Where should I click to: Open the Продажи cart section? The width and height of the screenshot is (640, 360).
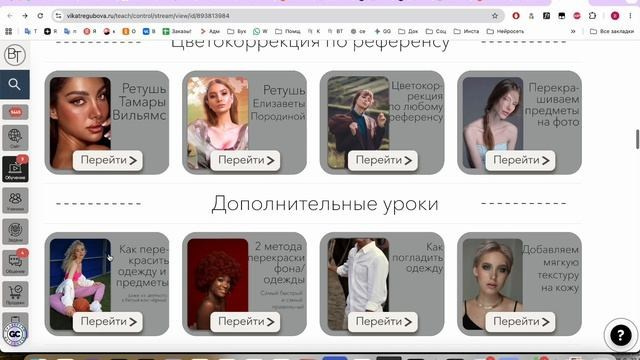15,294
